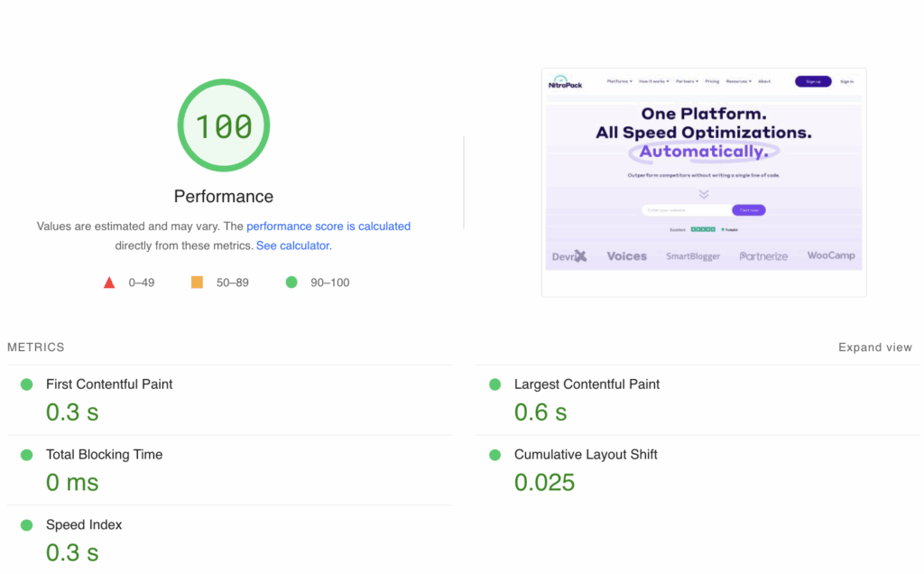Expand the How it works dropdown
Image resolution: width=924 pixels, height=574 pixels.
pyautogui.click(x=654, y=81)
